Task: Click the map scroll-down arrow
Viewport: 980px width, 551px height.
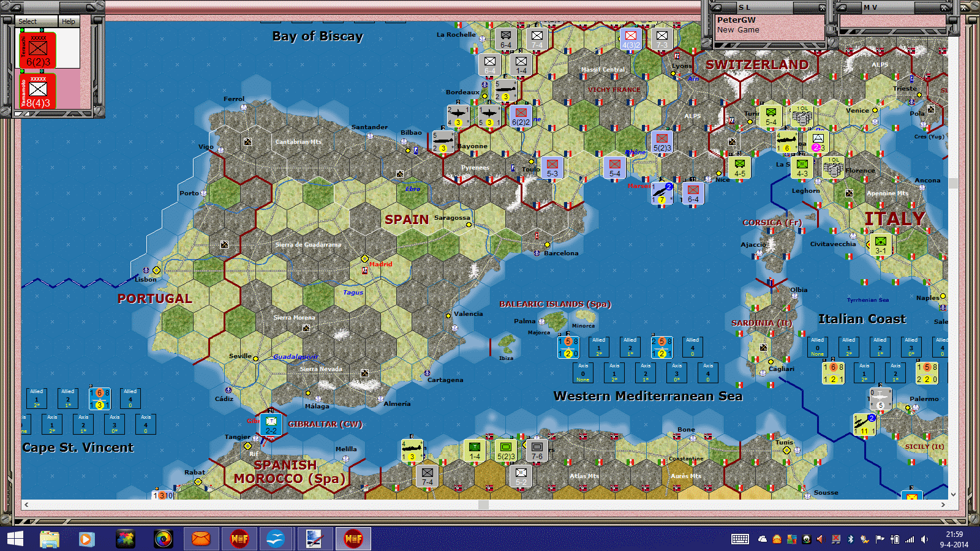Action: tap(953, 495)
